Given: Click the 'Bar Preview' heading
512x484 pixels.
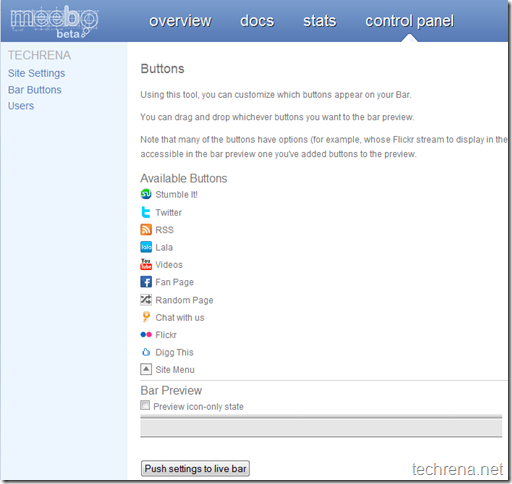Looking at the screenshot, I should tap(171, 390).
